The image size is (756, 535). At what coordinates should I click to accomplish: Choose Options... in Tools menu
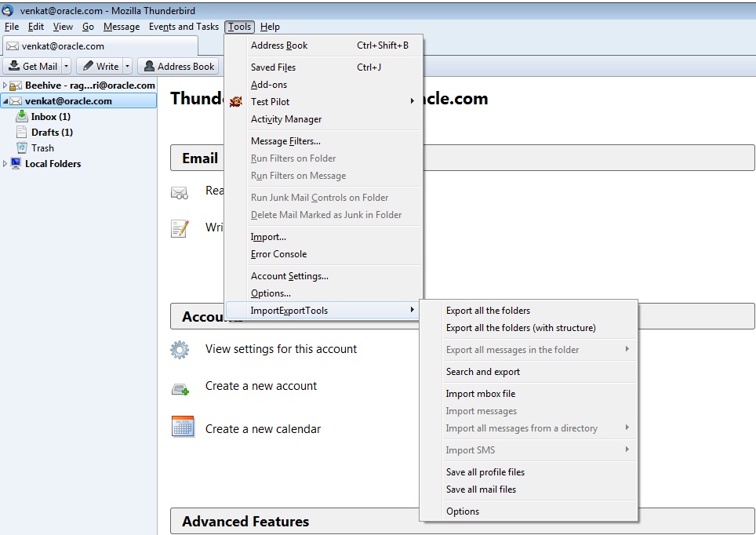(324, 293)
